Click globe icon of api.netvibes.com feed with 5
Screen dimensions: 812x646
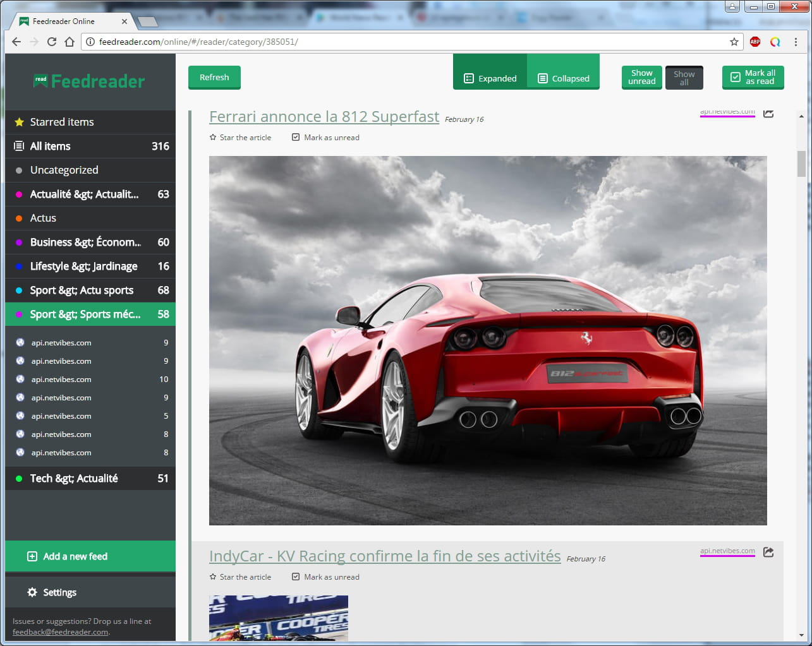click(x=20, y=416)
